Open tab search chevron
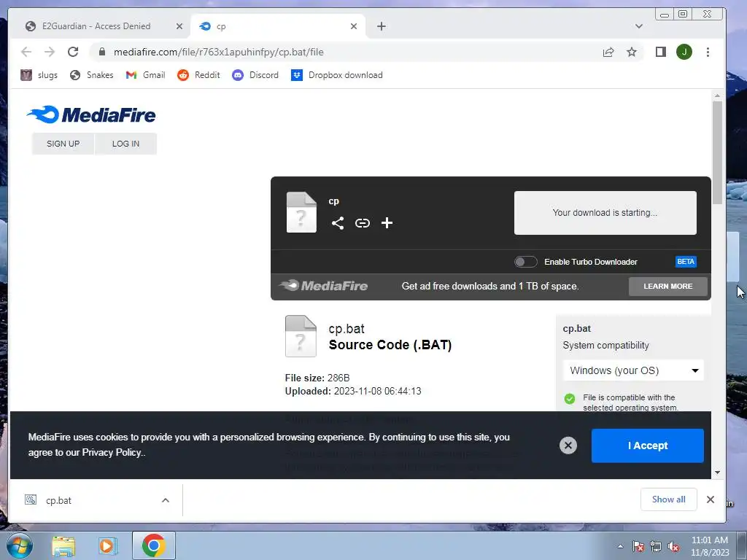Screen dimensions: 747x560 pyautogui.click(x=639, y=26)
